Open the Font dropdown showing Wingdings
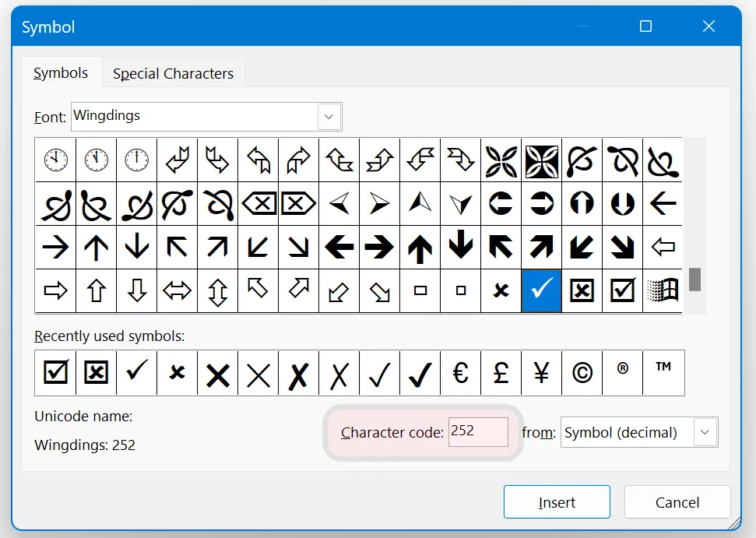756x538 pixels. click(x=329, y=115)
